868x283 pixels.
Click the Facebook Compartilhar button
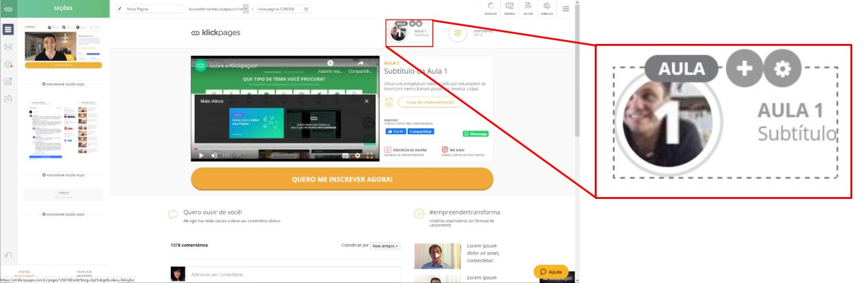coord(421,131)
